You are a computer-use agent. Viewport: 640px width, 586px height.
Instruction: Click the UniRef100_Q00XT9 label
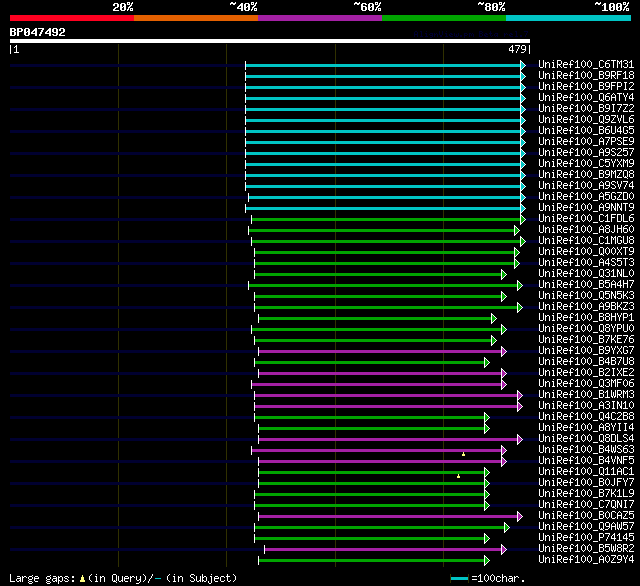586,252
